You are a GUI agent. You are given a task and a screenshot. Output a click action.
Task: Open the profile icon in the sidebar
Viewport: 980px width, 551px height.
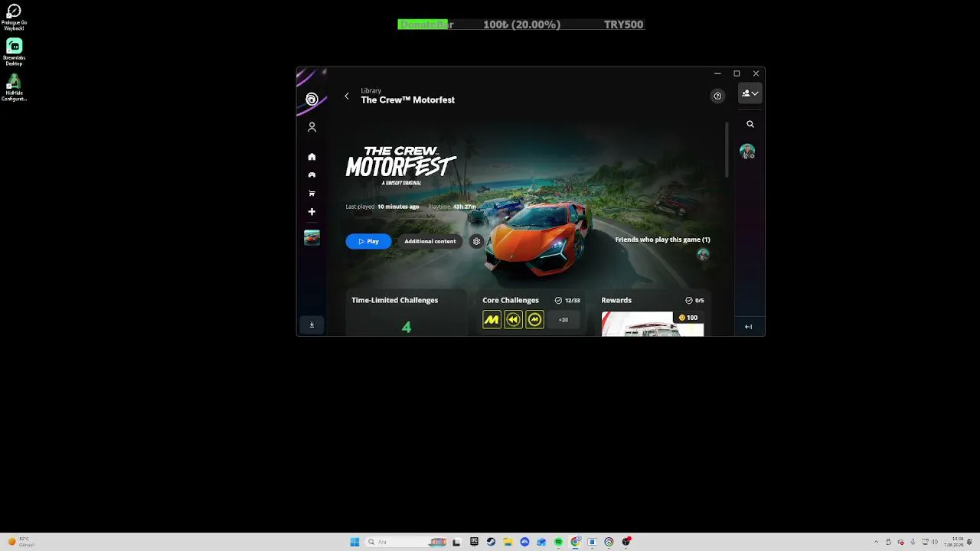pos(312,127)
